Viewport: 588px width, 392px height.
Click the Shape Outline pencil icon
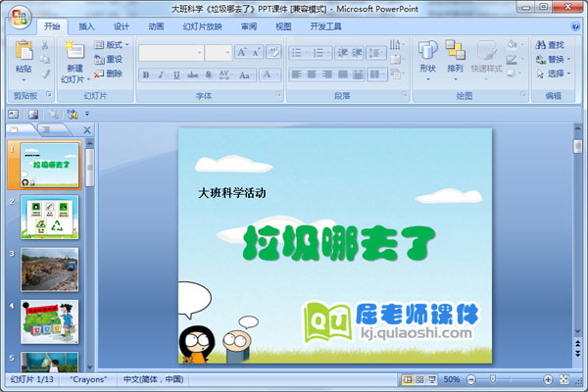tap(512, 59)
